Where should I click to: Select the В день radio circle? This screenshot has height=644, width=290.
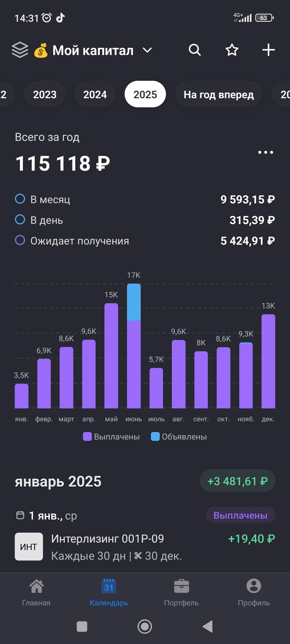pos(20,219)
